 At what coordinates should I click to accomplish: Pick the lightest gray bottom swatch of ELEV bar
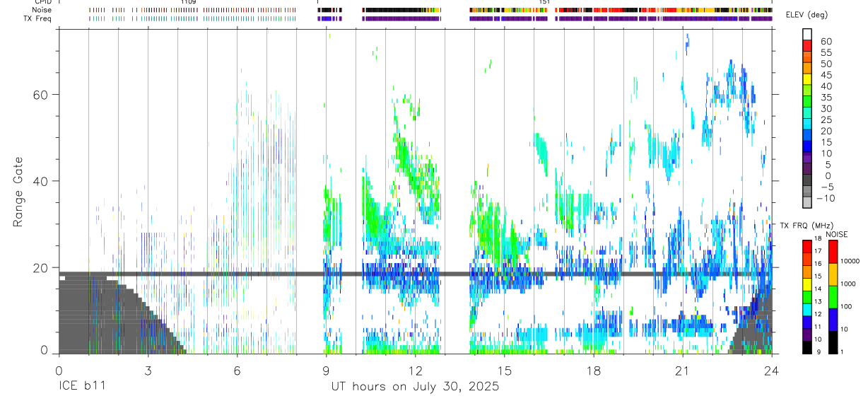807,202
